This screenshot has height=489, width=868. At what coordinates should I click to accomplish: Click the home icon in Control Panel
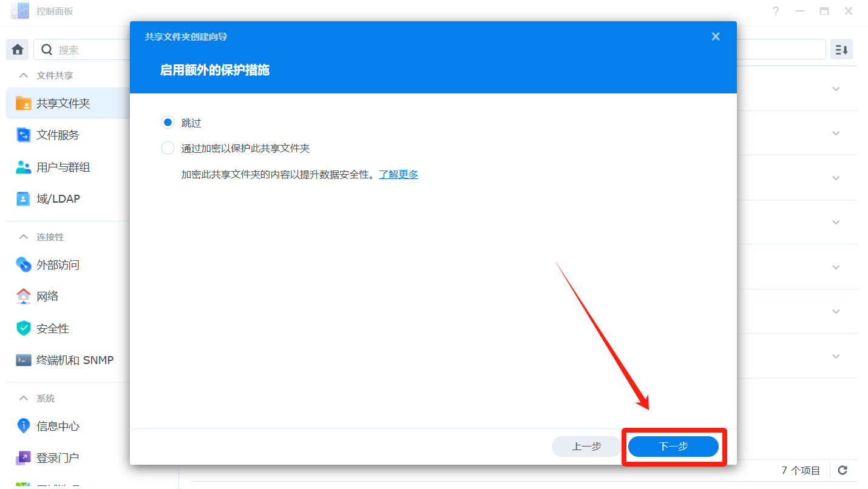[17, 50]
